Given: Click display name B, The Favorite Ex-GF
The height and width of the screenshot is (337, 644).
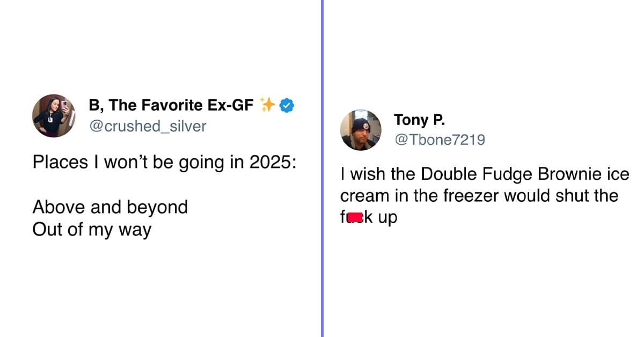Looking at the screenshot, I should pyautogui.click(x=171, y=105).
